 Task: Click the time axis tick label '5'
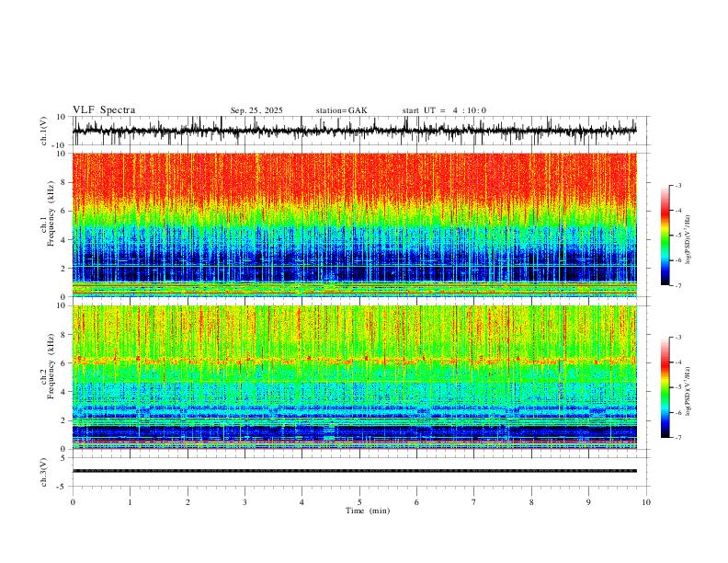[359, 502]
